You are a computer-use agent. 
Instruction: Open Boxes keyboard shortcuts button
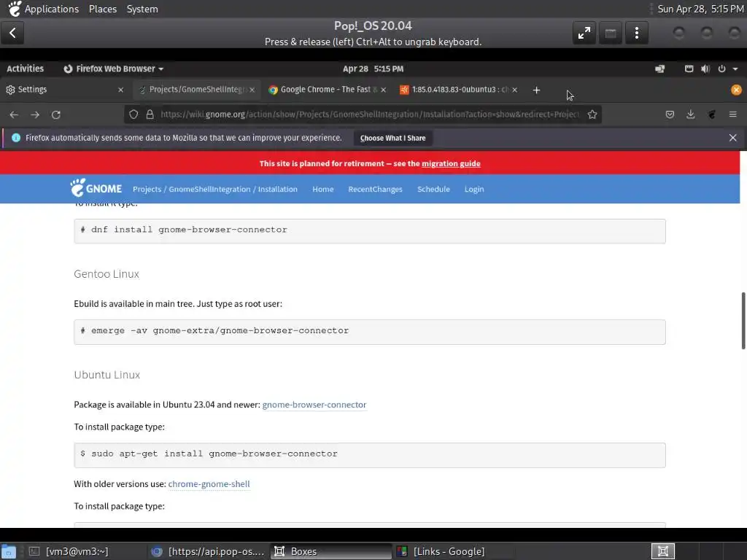tap(611, 33)
